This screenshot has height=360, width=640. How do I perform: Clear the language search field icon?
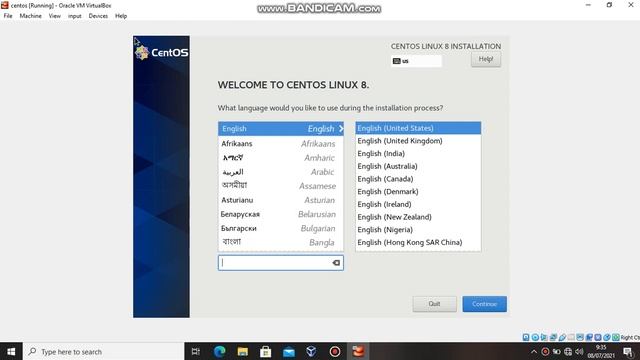(336, 263)
